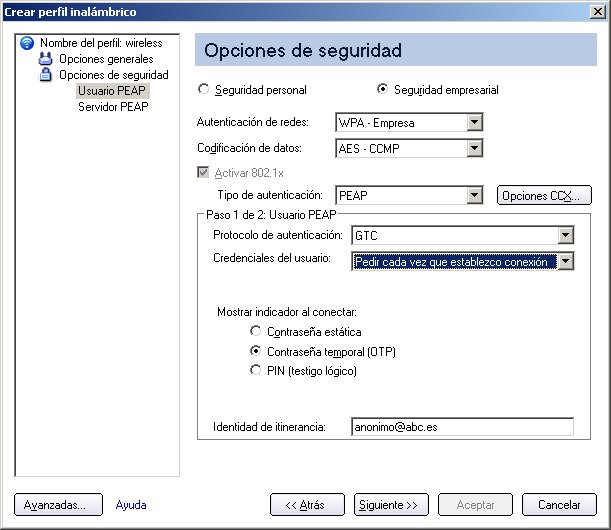
Task: Toggle Activar 802.1x checkbox
Action: tap(203, 172)
